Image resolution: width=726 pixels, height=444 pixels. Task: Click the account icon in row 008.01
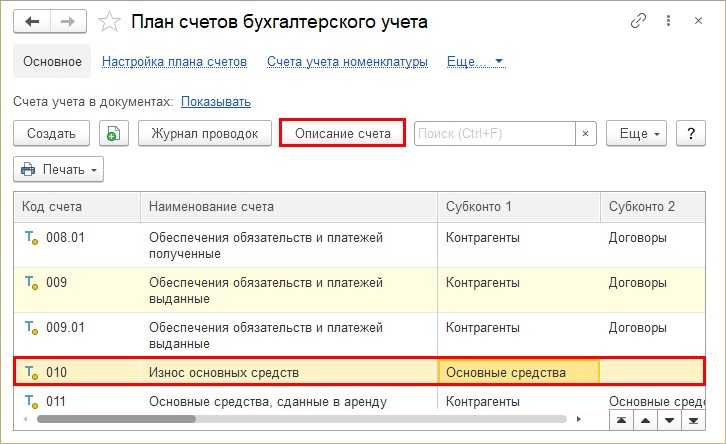coord(31,238)
